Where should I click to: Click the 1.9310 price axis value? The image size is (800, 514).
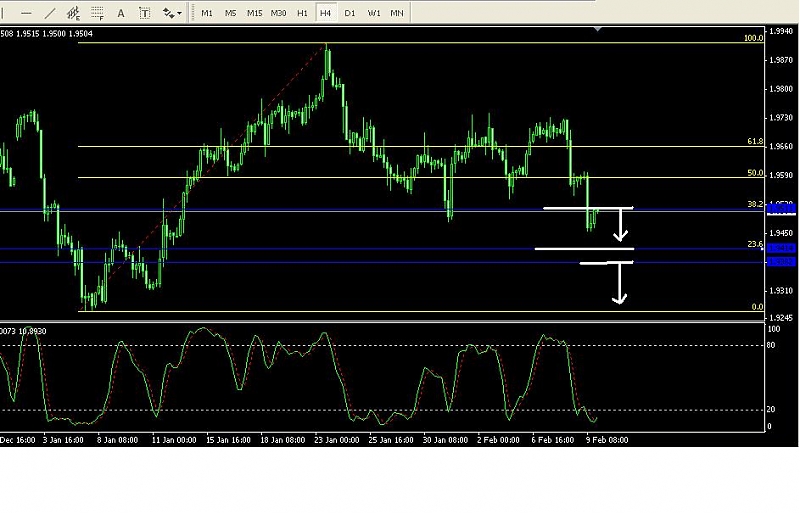click(782, 291)
